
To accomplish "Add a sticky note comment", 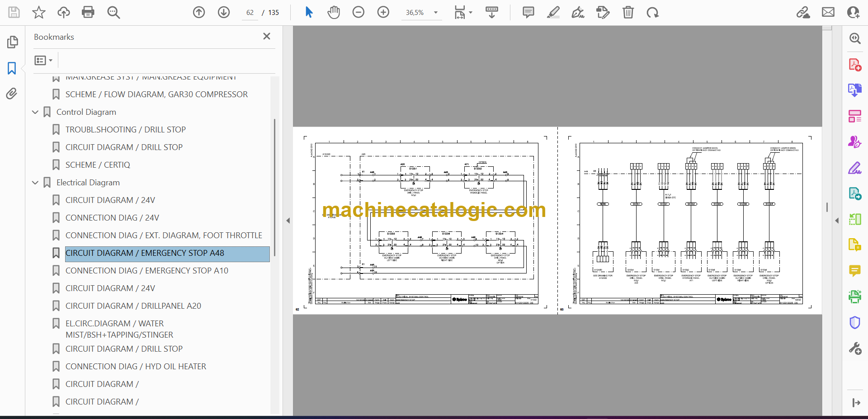I will [x=528, y=12].
